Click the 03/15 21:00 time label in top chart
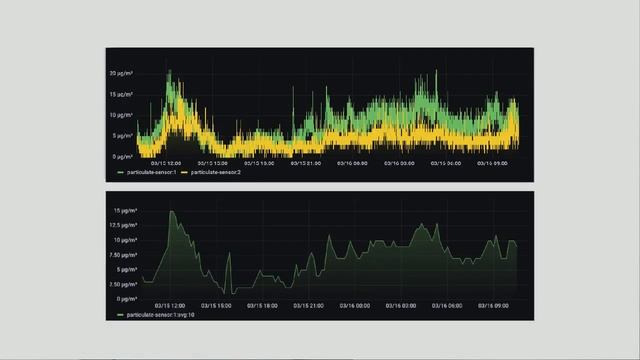 (306, 163)
